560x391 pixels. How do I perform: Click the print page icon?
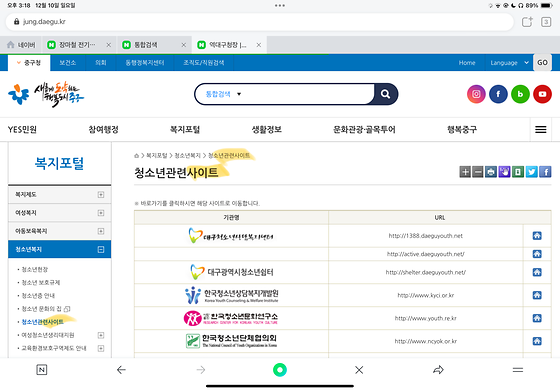coord(491,172)
